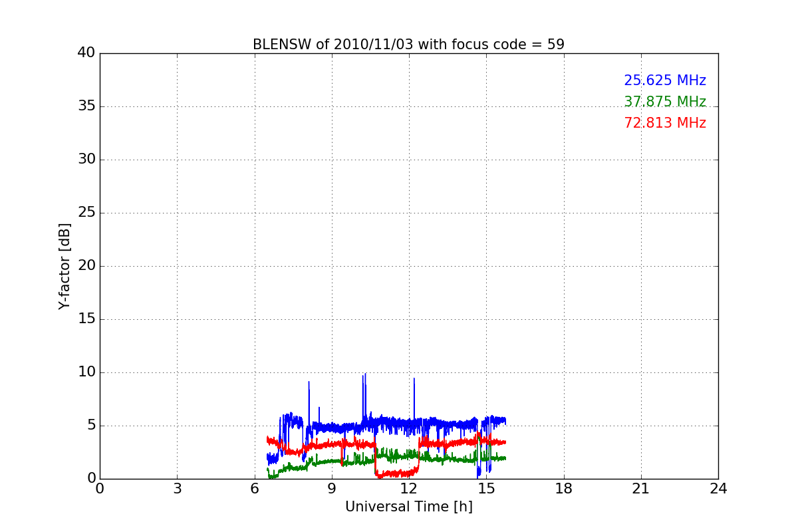The image size is (798, 532).
Task: Click the y-axis tick label 35
Action: click(86, 106)
